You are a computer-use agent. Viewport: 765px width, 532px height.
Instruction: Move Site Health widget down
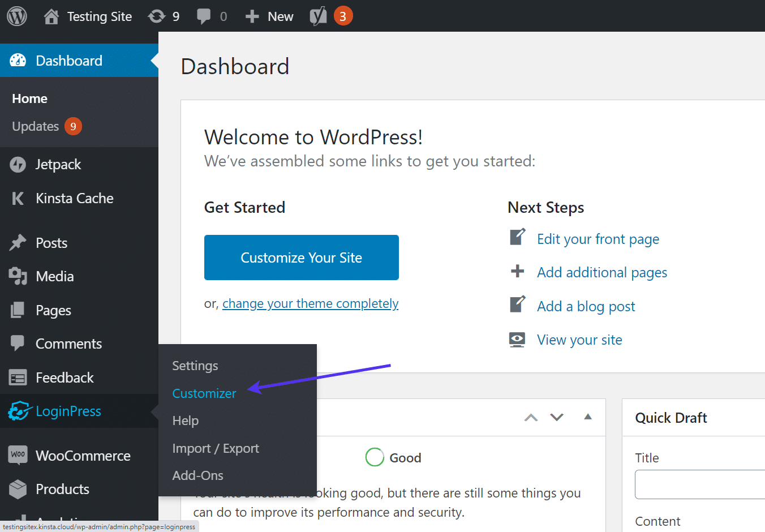[x=557, y=418]
